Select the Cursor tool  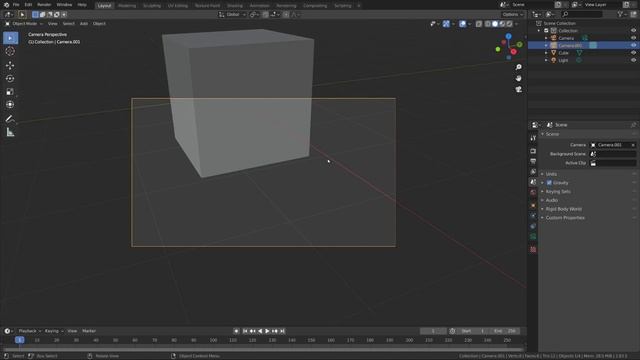click(x=10, y=51)
